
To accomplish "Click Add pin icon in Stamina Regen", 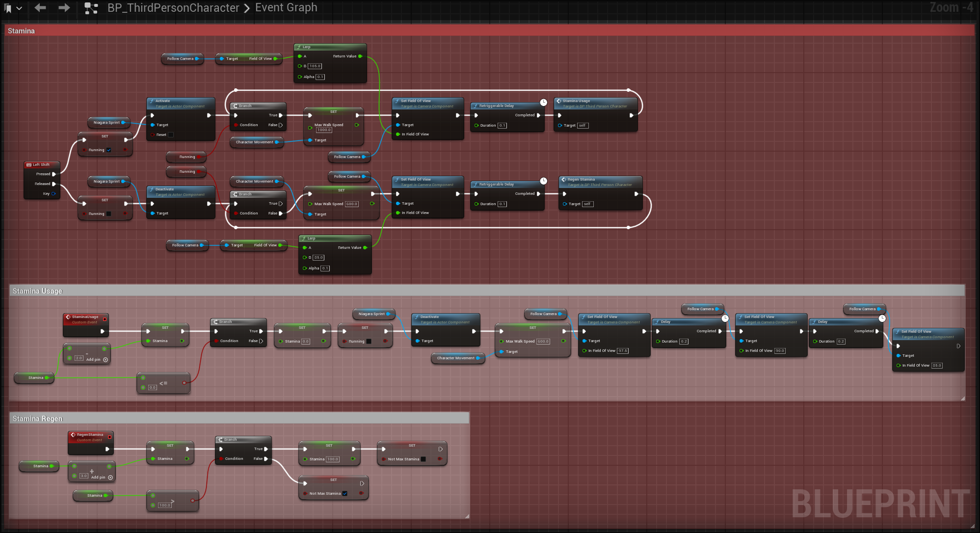I will 110,478.
